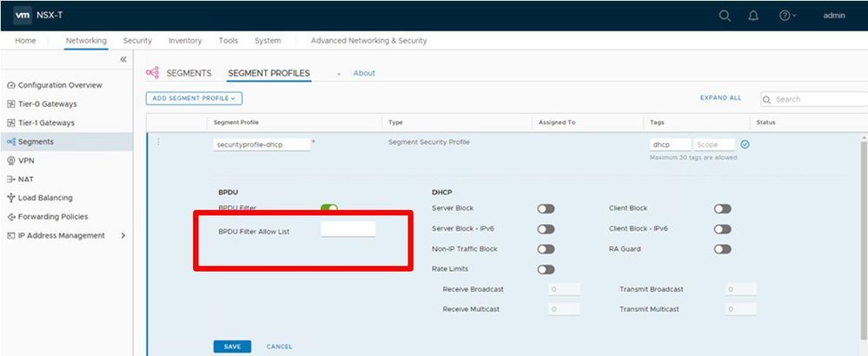Image resolution: width=868 pixels, height=356 pixels.
Task: Click the CANCEL button
Action: click(x=279, y=346)
